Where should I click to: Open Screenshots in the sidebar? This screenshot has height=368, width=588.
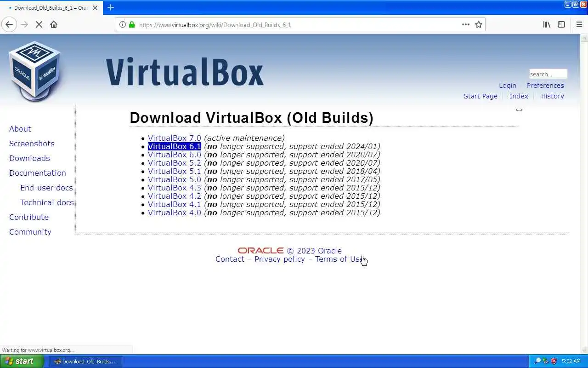[32, 144]
